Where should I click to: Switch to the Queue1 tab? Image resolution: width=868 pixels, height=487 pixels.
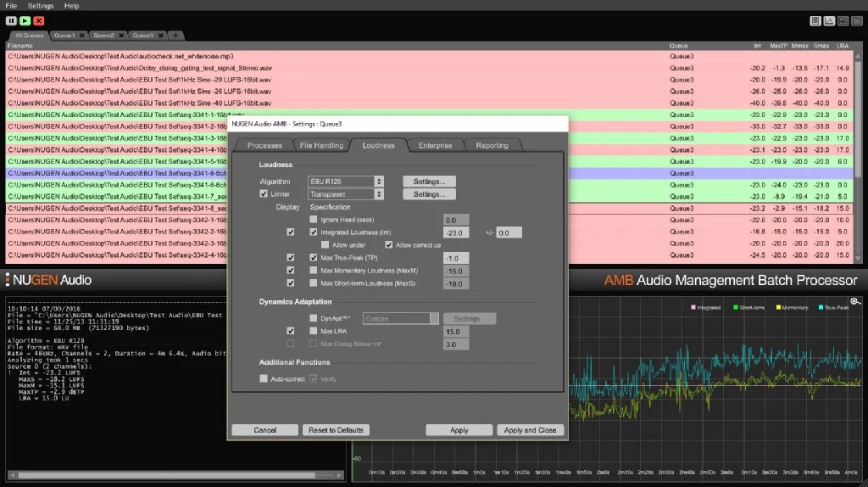[x=64, y=36]
